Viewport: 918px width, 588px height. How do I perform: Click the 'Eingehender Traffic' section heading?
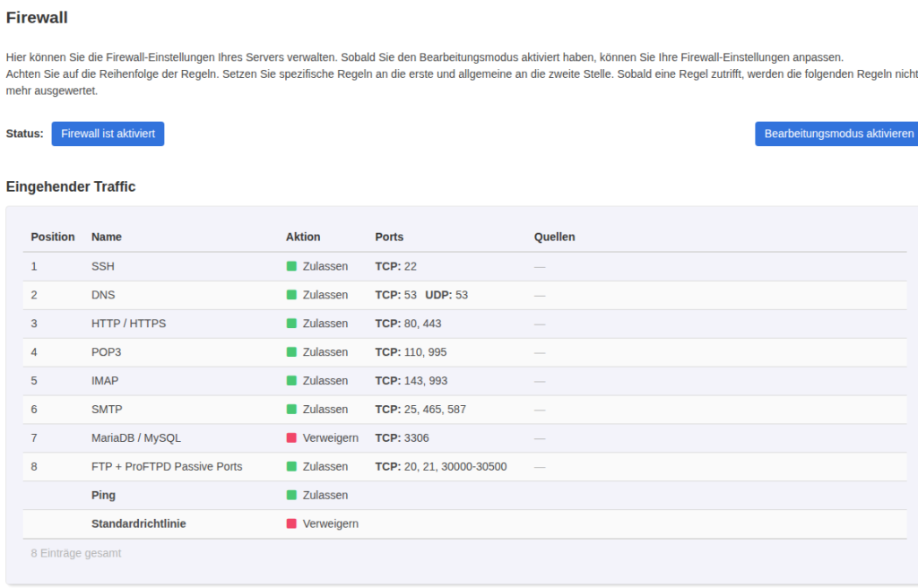point(71,186)
